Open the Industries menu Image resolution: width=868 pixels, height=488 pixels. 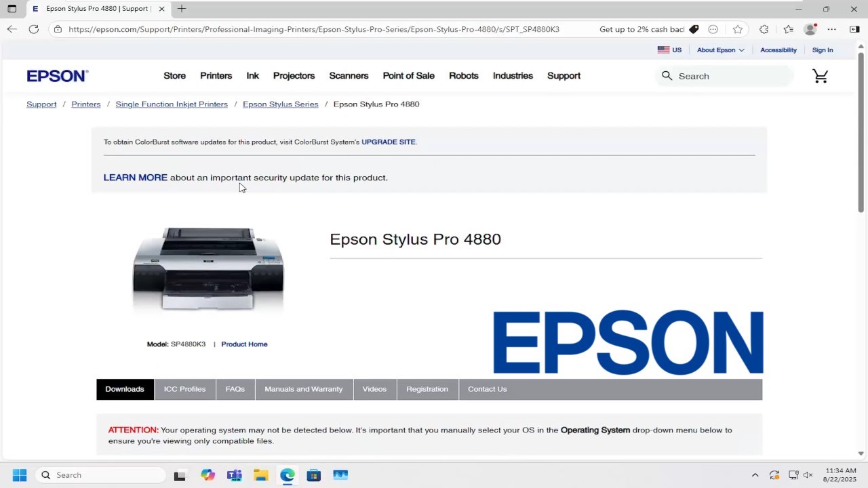pos(513,76)
